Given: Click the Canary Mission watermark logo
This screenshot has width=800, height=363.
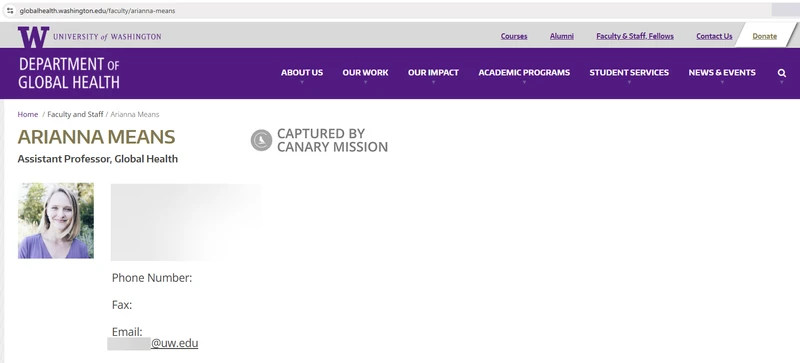Looking at the screenshot, I should (x=261, y=140).
